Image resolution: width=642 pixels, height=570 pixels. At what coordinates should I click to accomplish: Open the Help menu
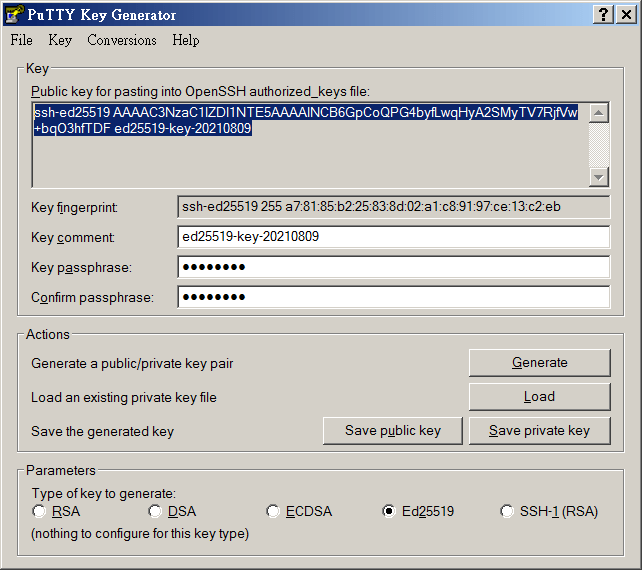[185, 40]
